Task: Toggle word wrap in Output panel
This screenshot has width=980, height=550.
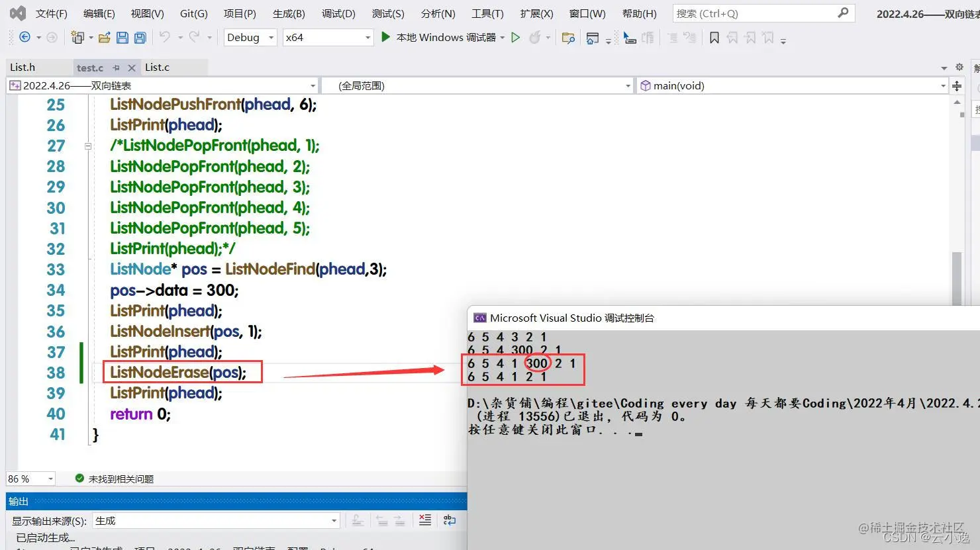Action: [x=450, y=520]
